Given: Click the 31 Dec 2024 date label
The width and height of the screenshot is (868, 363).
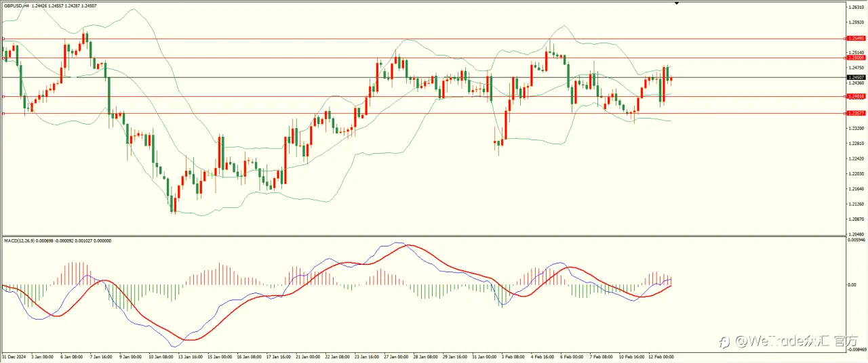Looking at the screenshot, I should coord(14,356).
